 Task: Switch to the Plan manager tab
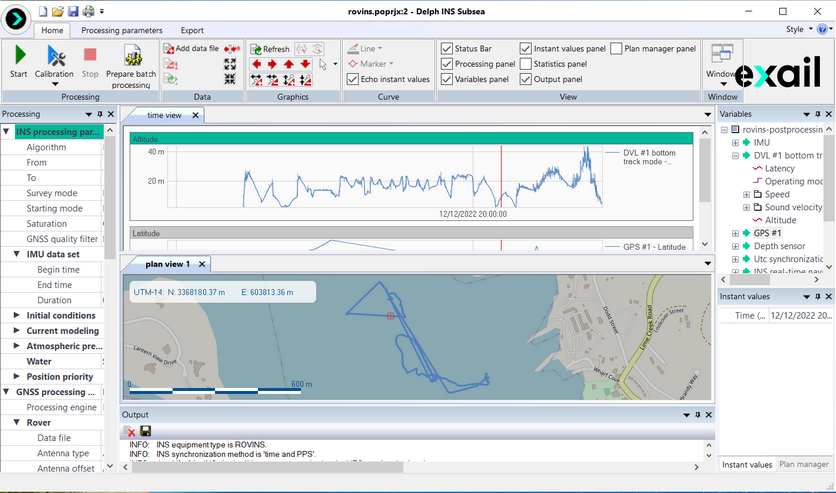(x=804, y=464)
